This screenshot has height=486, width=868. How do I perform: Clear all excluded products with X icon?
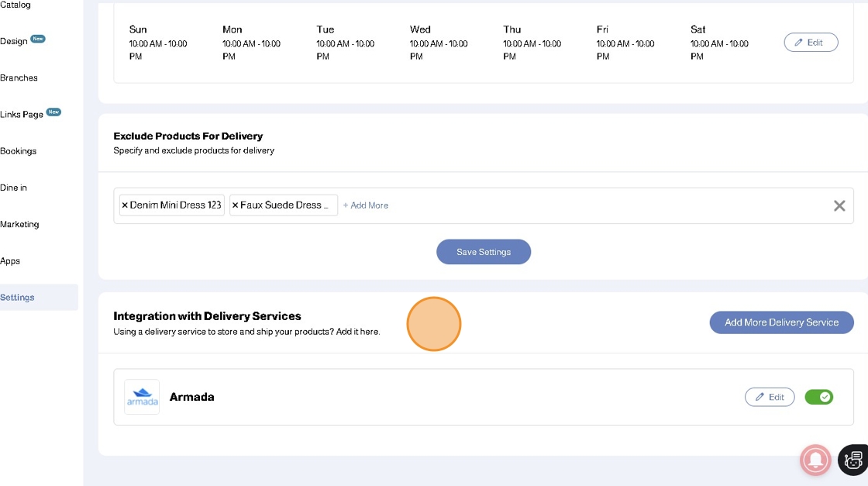click(839, 205)
